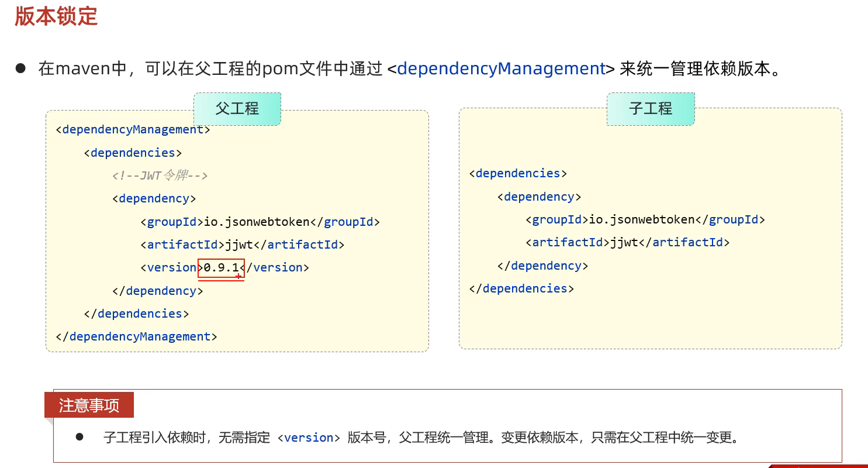Screen dimensions: 868x468
Task: Click the 父工程 label tab
Action: (237, 109)
